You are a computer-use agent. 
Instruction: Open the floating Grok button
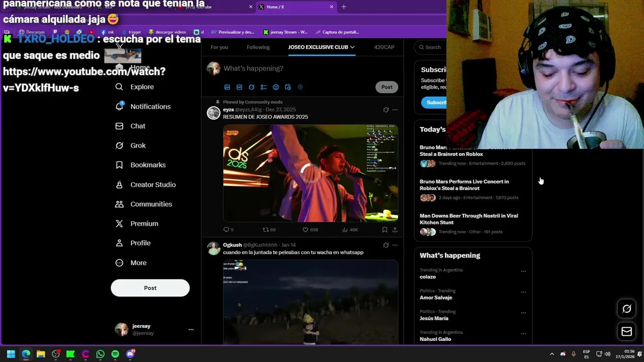pos(627,309)
